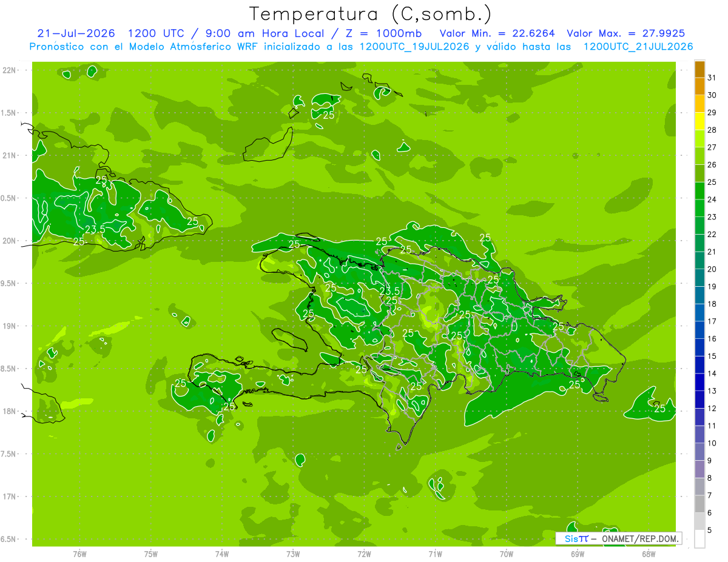Select the 'Valor Min. = 22.6264' readout
Viewport: 728px width, 562px height.
pyautogui.click(x=497, y=33)
